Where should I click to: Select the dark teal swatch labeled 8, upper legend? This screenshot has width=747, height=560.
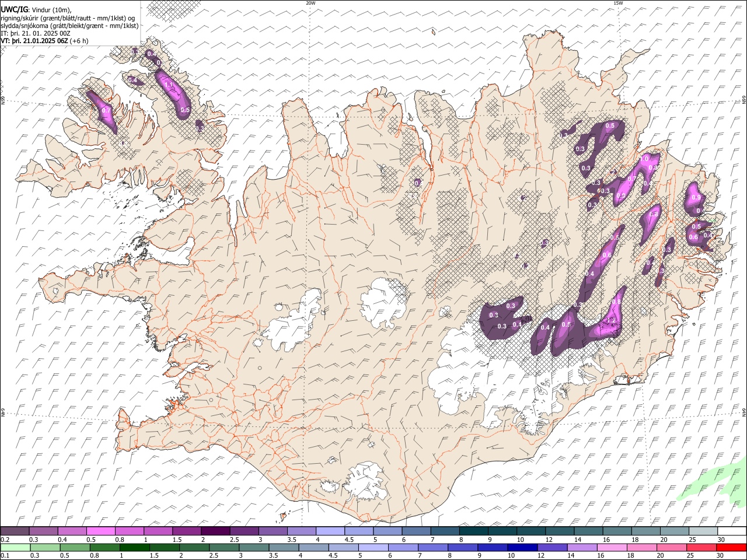click(x=473, y=531)
